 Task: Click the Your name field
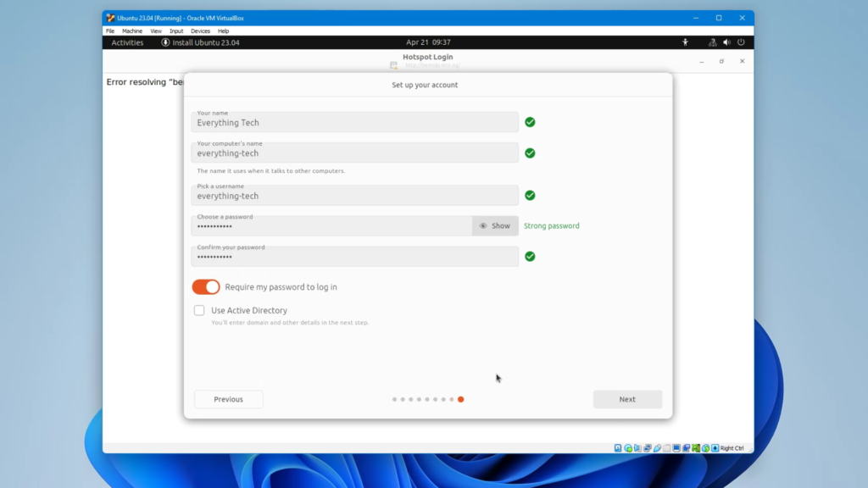tap(355, 122)
